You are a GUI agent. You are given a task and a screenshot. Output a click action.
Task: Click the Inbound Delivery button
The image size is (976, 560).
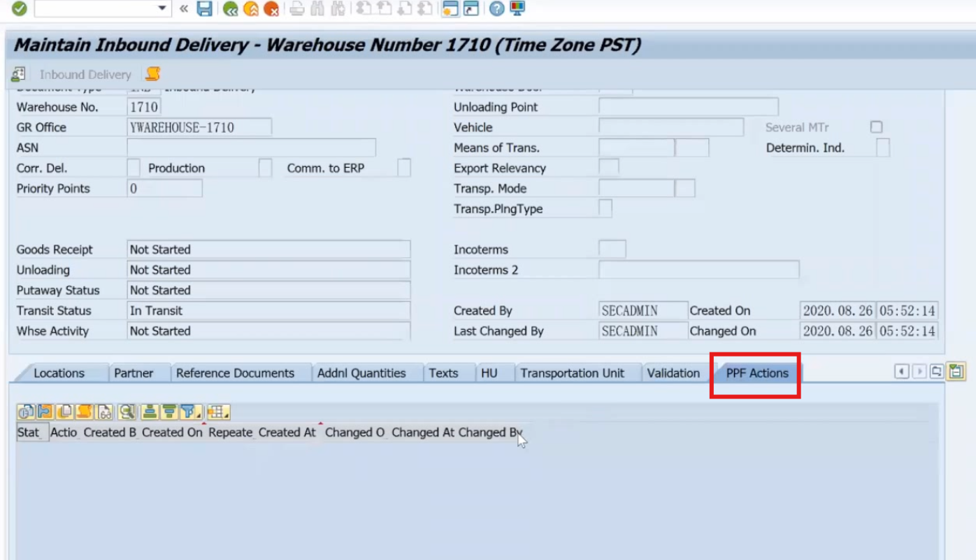click(85, 74)
